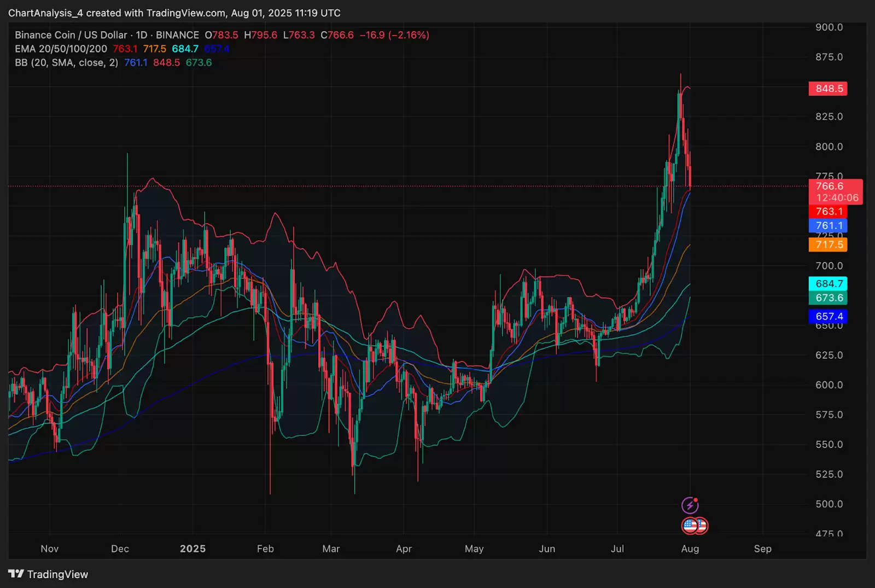Open the EMA 20/50/100/200 indicator legend
This screenshot has width=875, height=588.
tap(61, 49)
